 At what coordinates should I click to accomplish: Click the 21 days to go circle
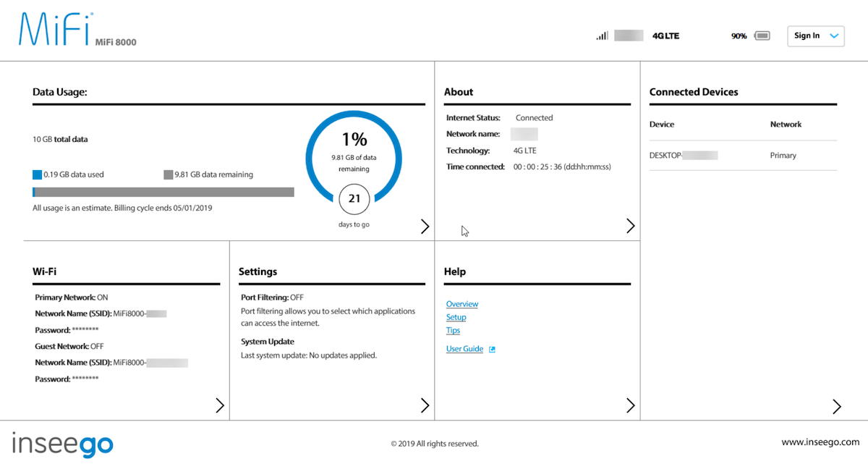[x=354, y=198]
